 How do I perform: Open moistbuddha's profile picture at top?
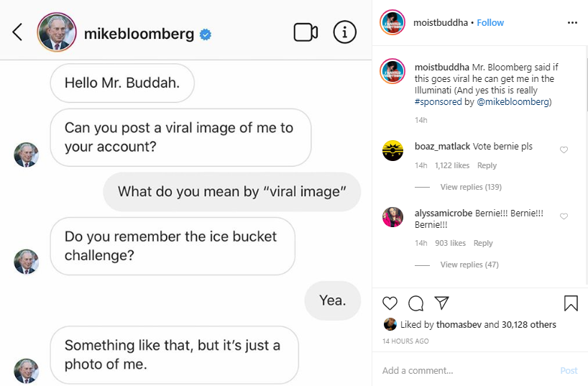tap(392, 22)
